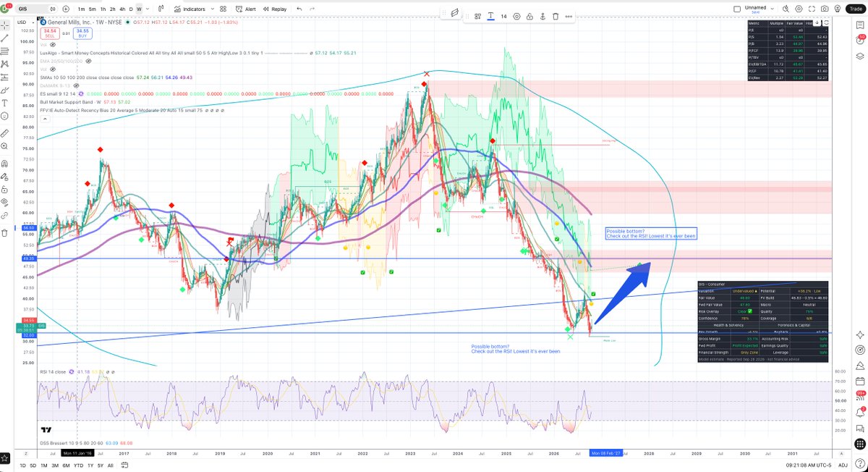Select the 4h timeframe
The width and height of the screenshot is (868, 472).
[x=122, y=9]
